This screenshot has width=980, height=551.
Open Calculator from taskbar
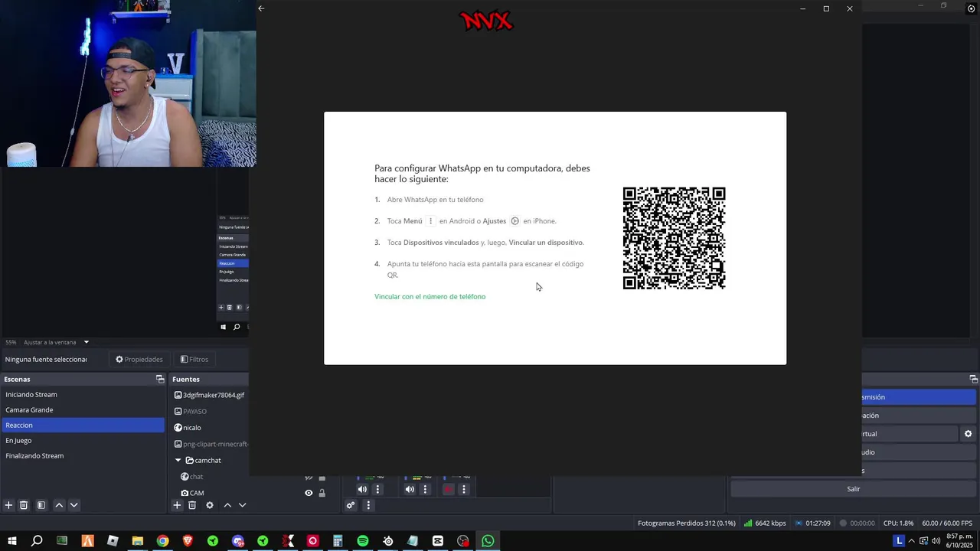click(338, 541)
